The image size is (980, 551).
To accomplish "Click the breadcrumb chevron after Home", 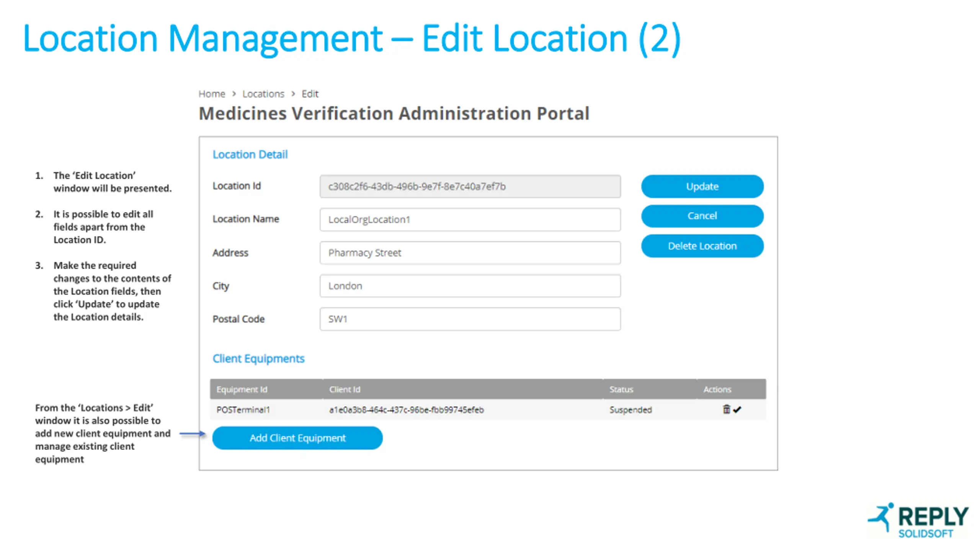I will click(x=234, y=94).
